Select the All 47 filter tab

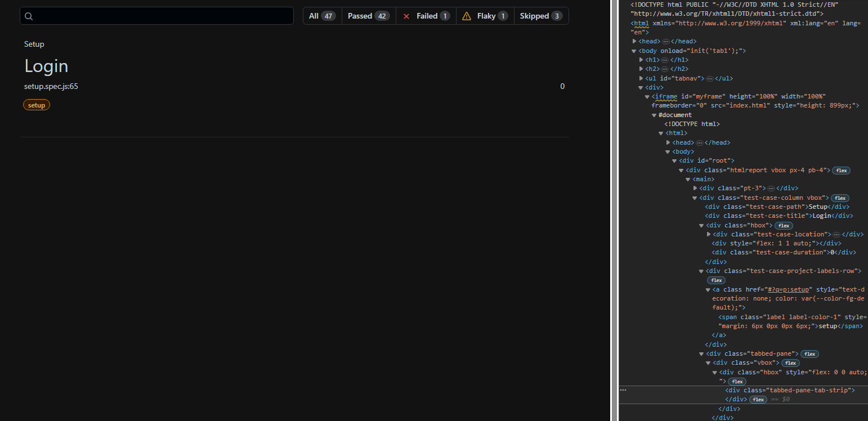tap(321, 16)
